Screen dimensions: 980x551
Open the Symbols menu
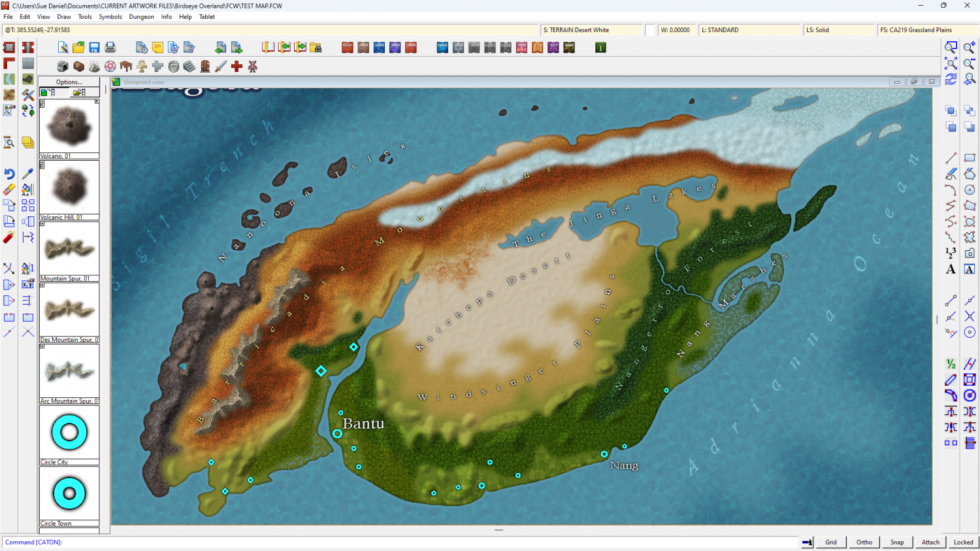[x=110, y=17]
